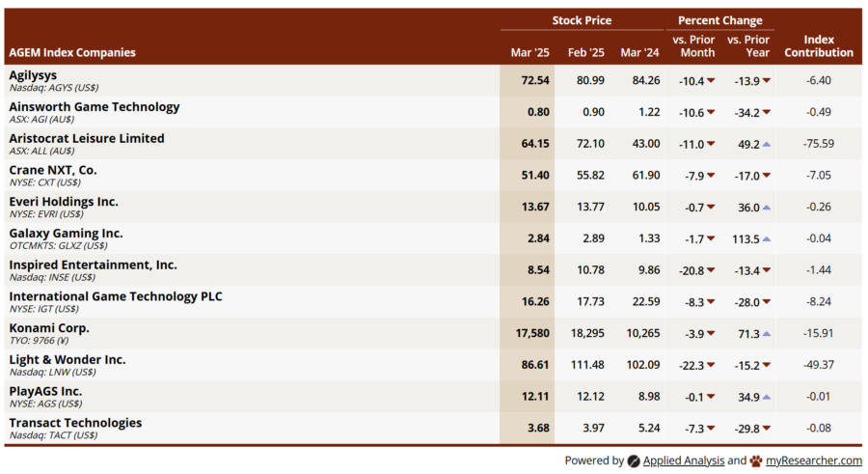Click the down arrow beside Ainsworth -34.2

point(766,113)
